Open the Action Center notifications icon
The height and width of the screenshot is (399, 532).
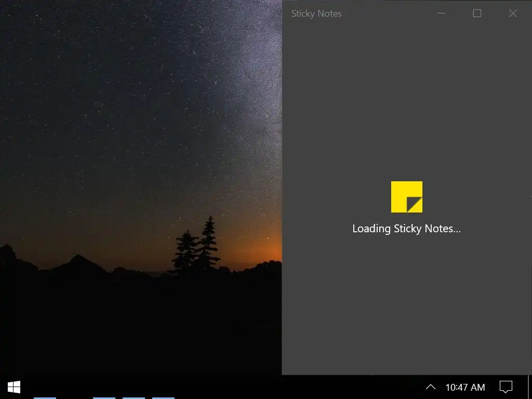[506, 387]
